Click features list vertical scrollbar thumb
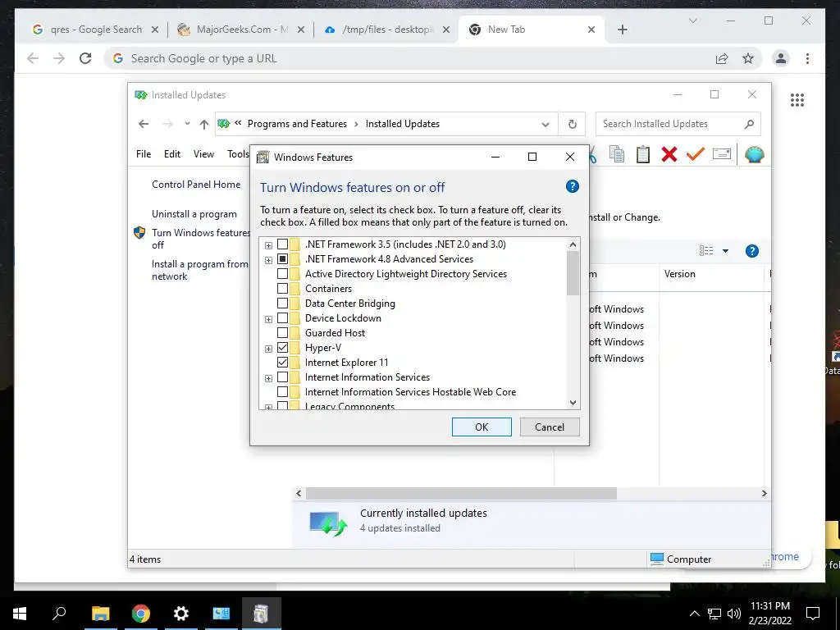 [x=573, y=272]
